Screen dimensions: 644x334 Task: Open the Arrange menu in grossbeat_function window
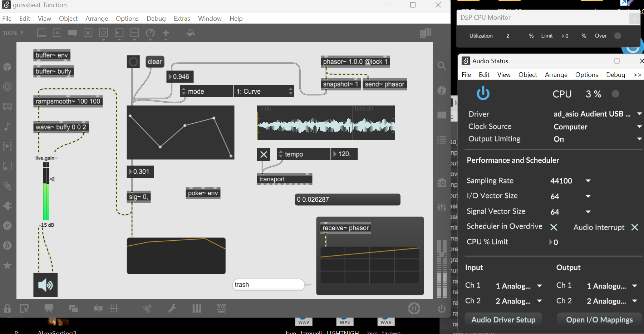(x=97, y=19)
